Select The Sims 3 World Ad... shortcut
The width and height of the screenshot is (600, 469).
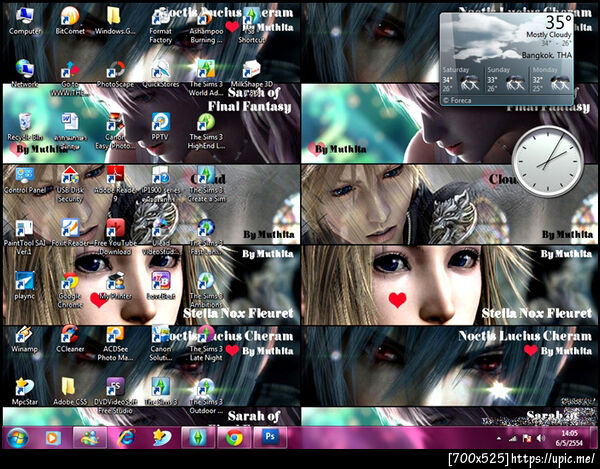point(206,78)
